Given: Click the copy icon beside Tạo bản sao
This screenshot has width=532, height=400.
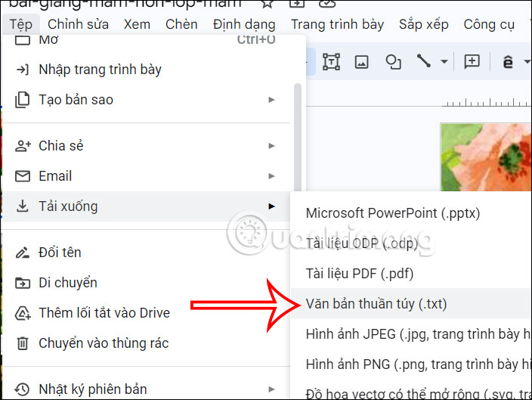Looking at the screenshot, I should point(23,100).
